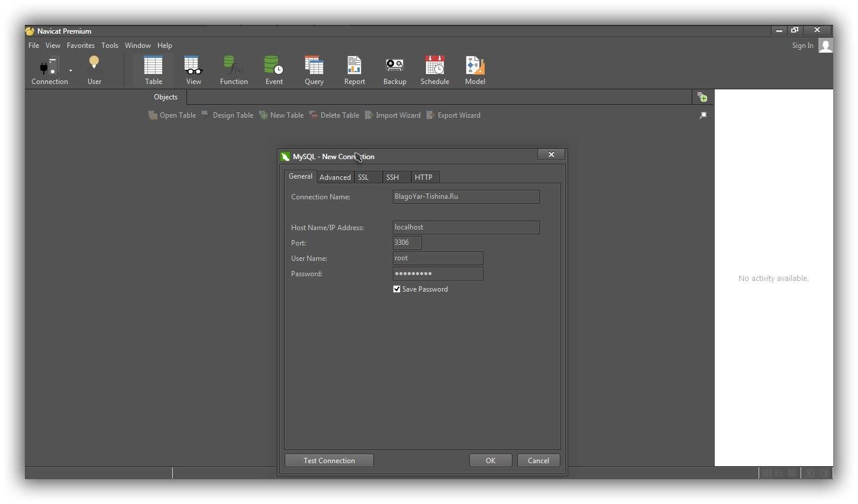The image size is (858, 504).
Task: Open the Window menu
Action: tap(137, 46)
